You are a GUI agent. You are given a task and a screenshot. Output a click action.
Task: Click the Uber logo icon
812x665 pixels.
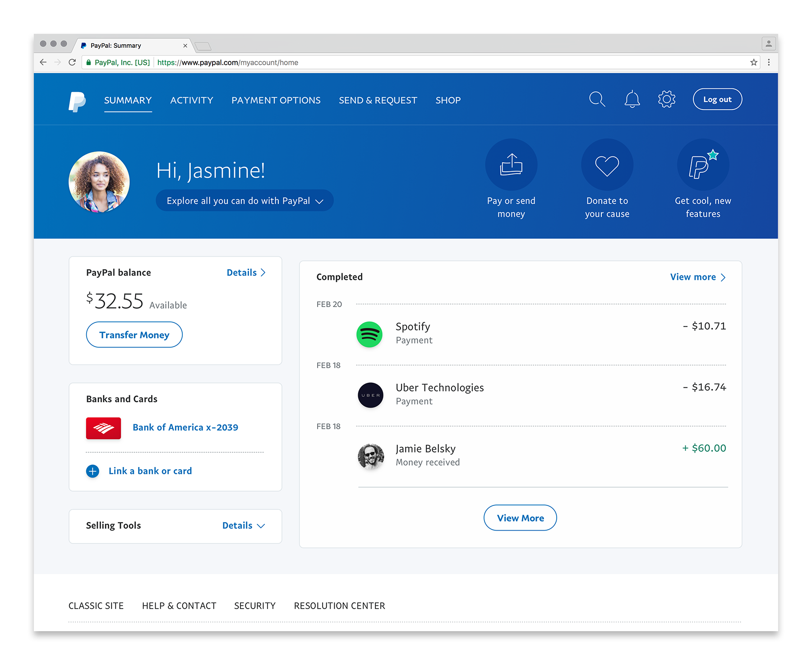click(x=370, y=395)
